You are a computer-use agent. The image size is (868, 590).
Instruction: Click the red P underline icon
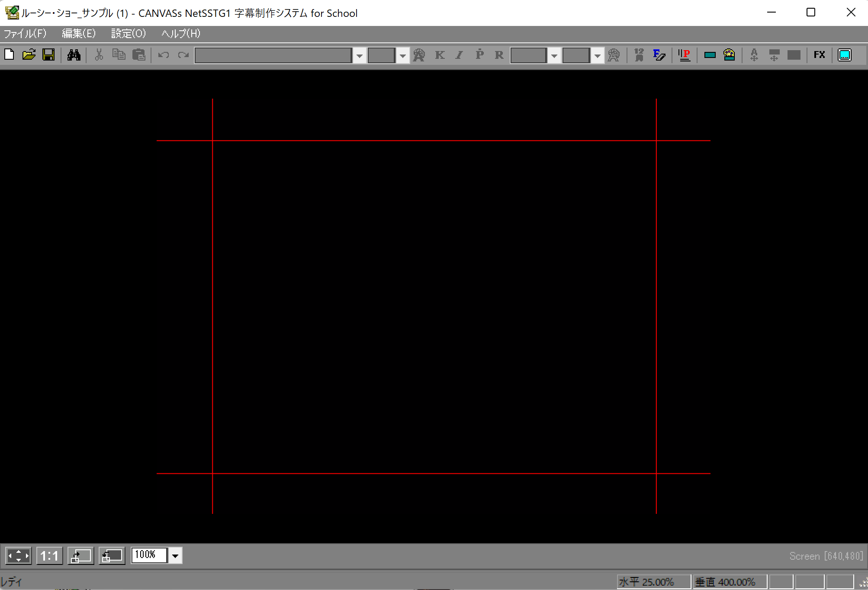click(684, 55)
